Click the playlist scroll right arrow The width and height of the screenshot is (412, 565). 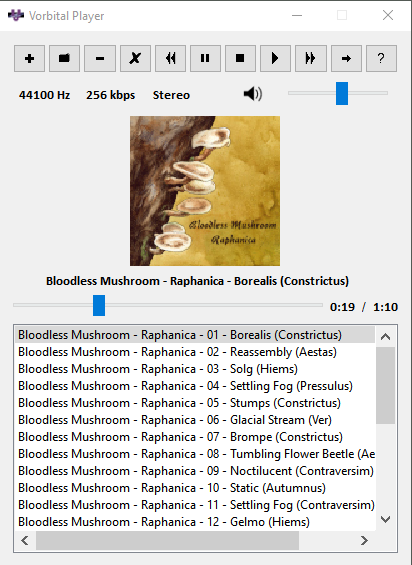[364, 540]
